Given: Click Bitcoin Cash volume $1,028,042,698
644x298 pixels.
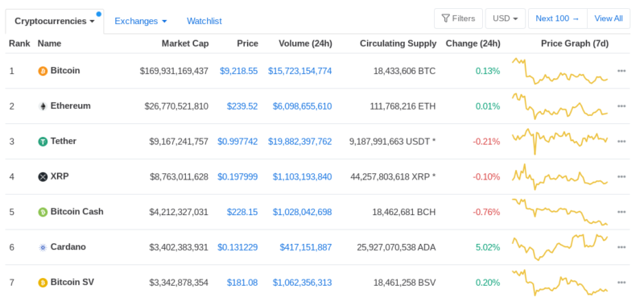Looking at the screenshot, I should [303, 213].
